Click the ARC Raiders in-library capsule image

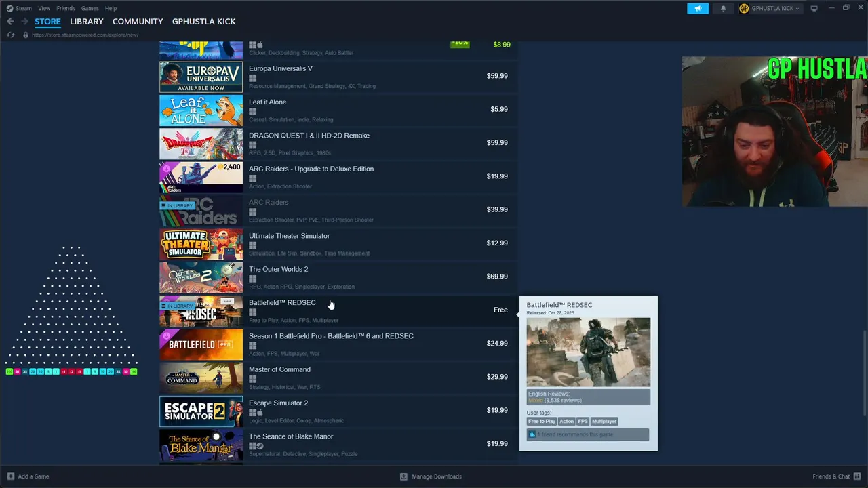201,211
